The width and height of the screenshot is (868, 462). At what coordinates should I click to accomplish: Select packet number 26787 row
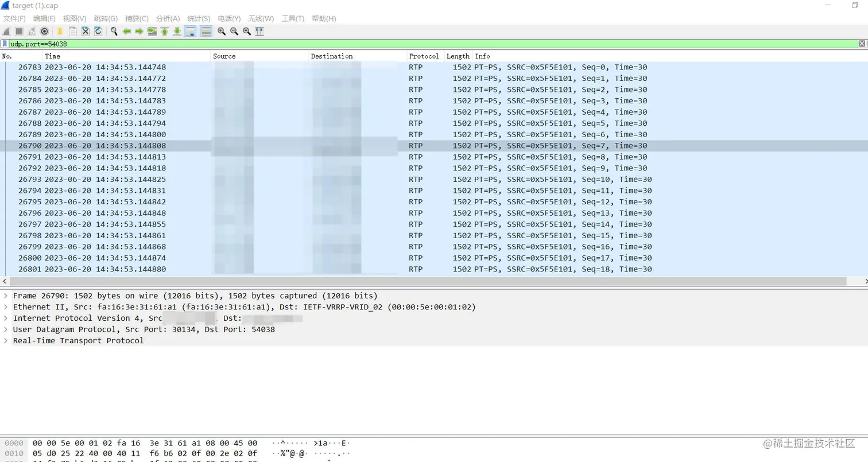[434, 112]
